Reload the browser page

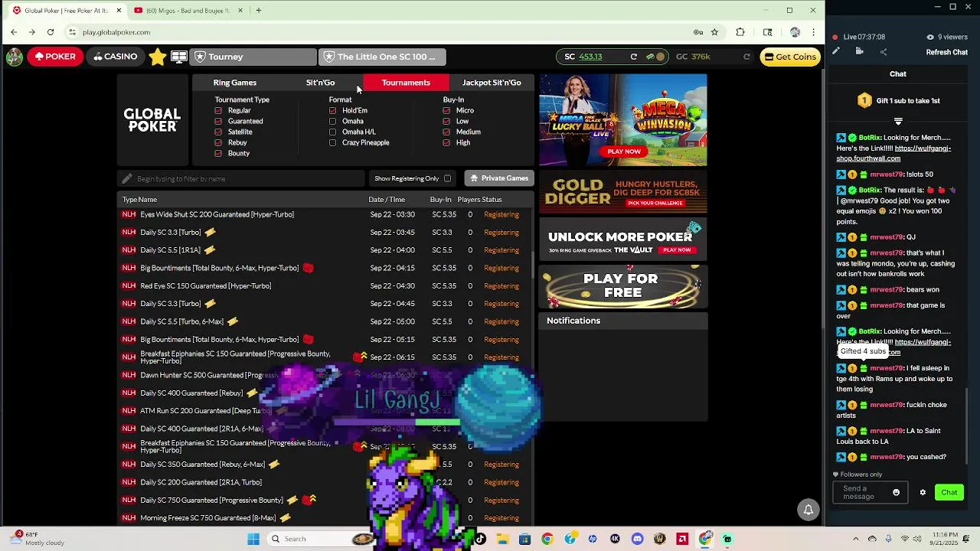point(51,32)
